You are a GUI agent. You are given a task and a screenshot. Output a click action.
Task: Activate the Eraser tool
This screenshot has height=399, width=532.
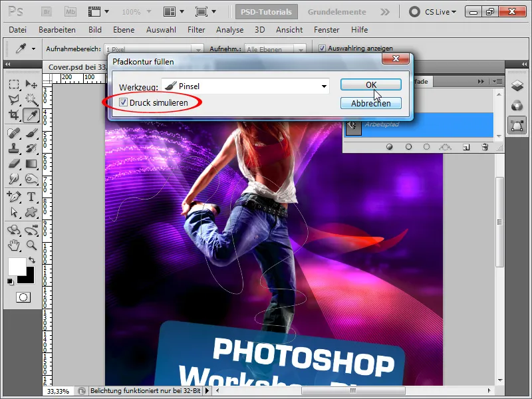tap(14, 164)
